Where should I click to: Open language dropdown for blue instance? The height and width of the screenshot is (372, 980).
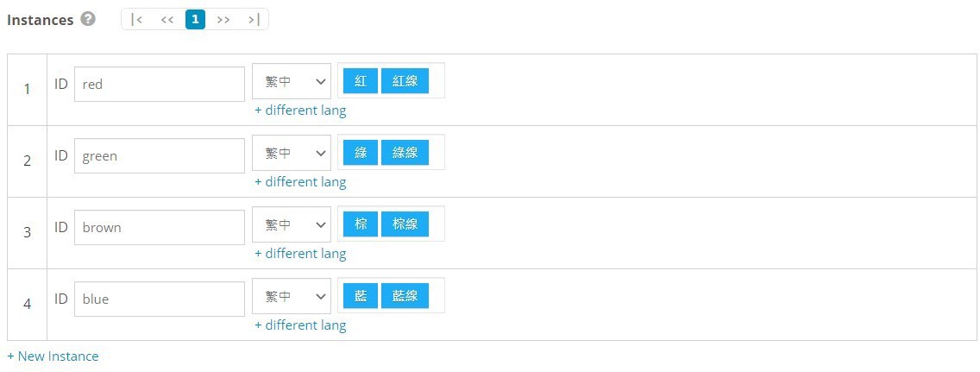[292, 296]
